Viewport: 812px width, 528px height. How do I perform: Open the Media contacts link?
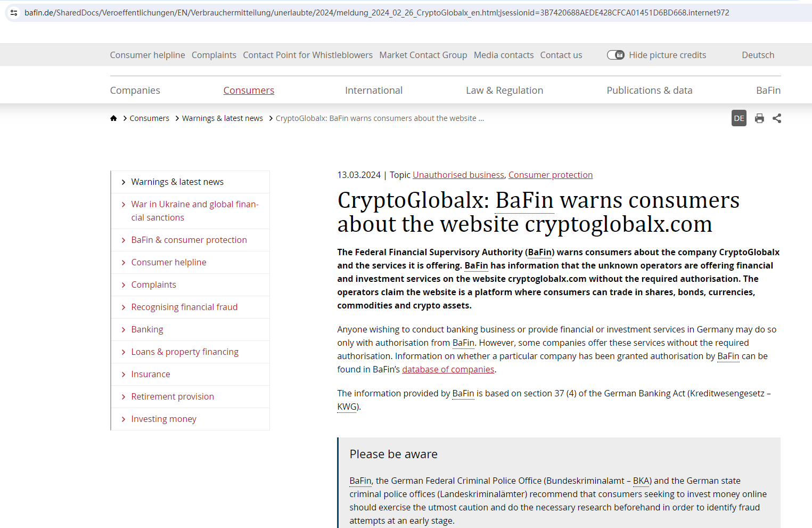504,55
